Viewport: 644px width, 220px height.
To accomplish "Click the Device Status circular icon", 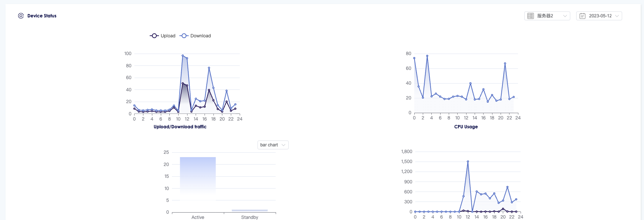I will (x=21, y=16).
